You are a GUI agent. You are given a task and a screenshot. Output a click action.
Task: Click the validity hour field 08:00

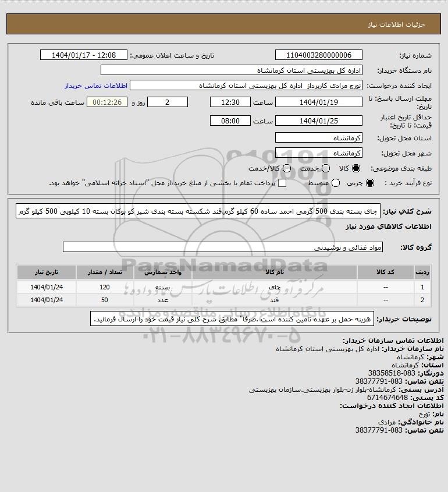coord(230,121)
